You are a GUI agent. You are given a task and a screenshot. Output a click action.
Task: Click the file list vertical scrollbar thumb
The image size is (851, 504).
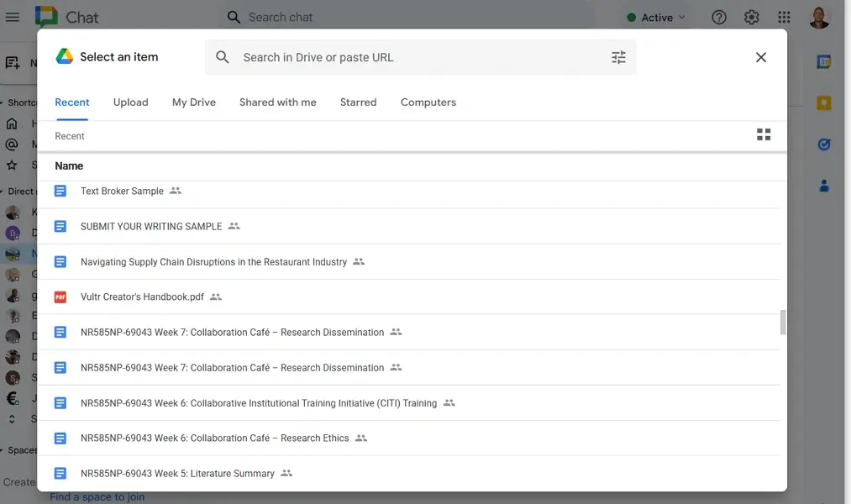click(x=783, y=322)
